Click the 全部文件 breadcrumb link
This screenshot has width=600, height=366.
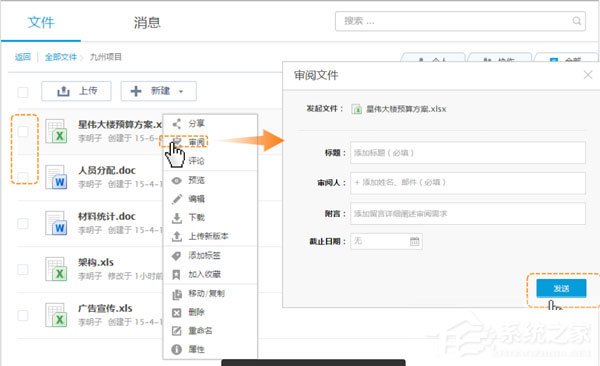[x=61, y=57]
